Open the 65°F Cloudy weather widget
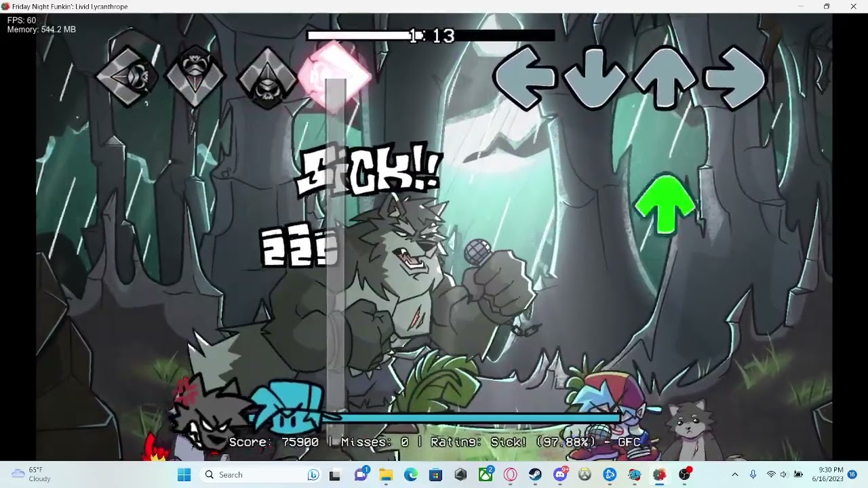This screenshot has width=868, height=488. (32, 474)
